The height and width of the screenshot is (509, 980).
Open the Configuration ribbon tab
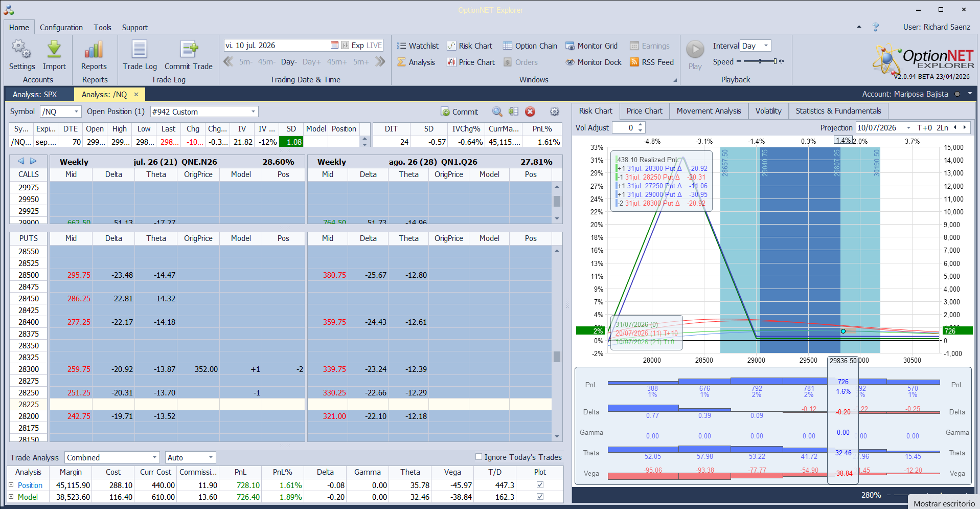tap(61, 28)
